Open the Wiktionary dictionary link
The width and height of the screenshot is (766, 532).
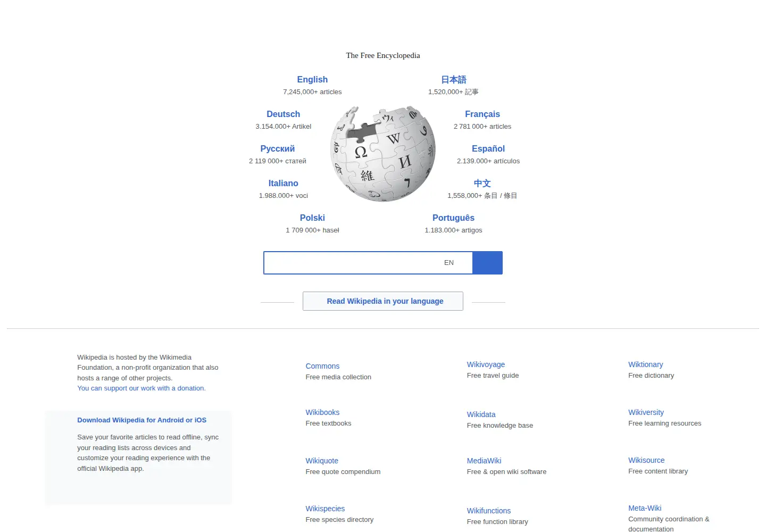pos(646,364)
